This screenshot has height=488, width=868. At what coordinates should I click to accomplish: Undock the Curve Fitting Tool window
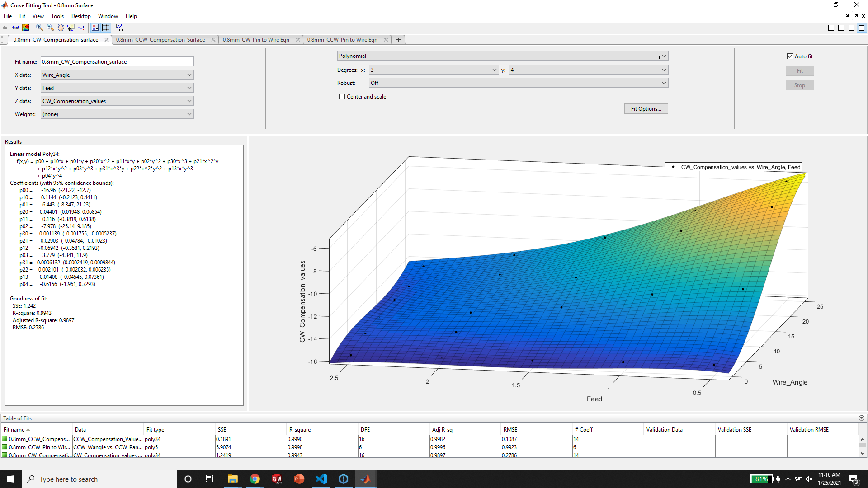856,16
